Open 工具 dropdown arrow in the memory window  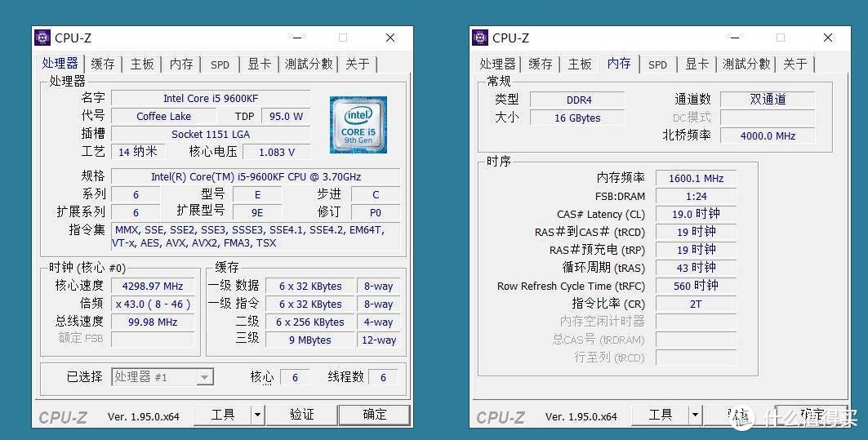pyautogui.click(x=695, y=415)
